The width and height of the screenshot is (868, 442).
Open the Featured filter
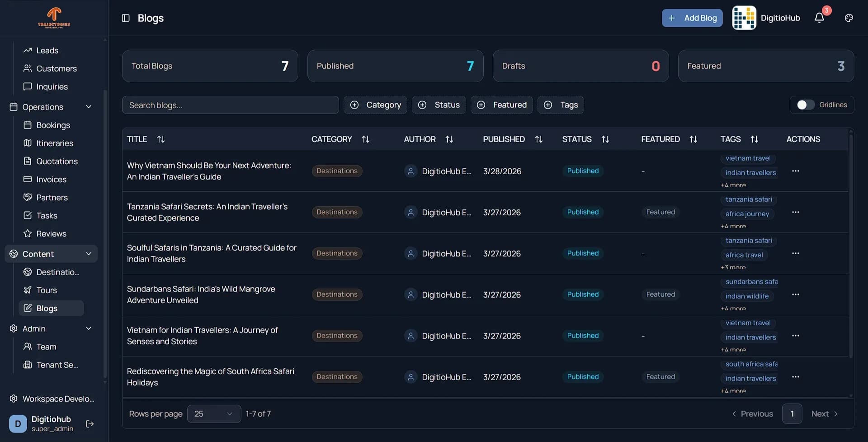[x=502, y=105]
